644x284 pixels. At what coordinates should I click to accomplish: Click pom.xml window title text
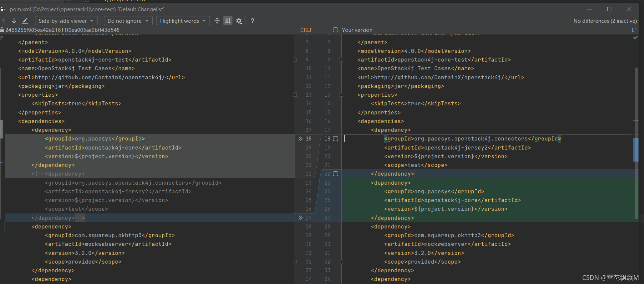click(x=87, y=9)
